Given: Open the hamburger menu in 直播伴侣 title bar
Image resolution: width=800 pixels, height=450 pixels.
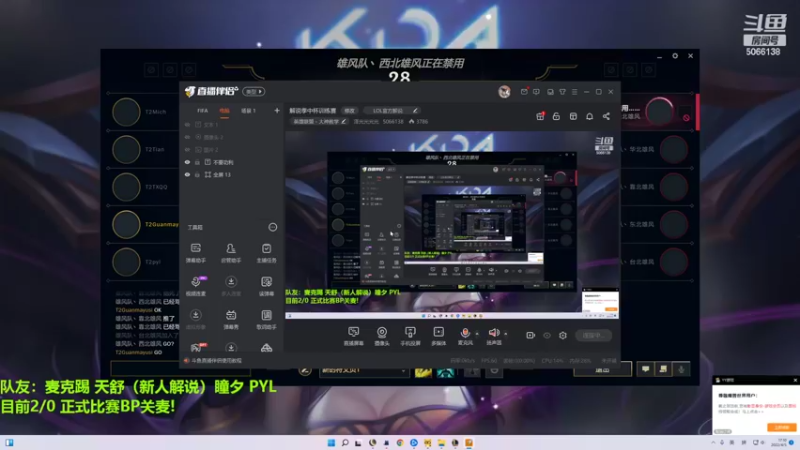Looking at the screenshot, I should pyautogui.click(x=574, y=92).
